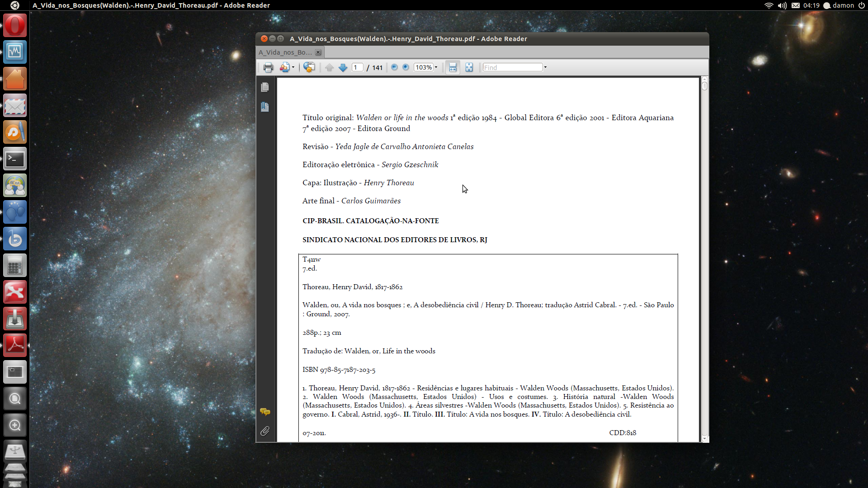Open the Bookmarks panel
This screenshot has width=868, height=488.
[265, 107]
